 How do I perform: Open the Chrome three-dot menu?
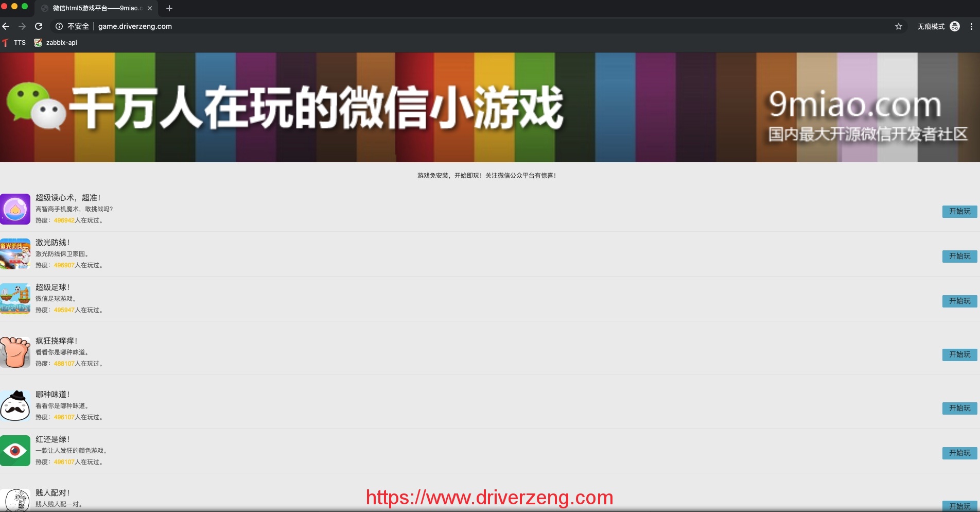coord(971,26)
